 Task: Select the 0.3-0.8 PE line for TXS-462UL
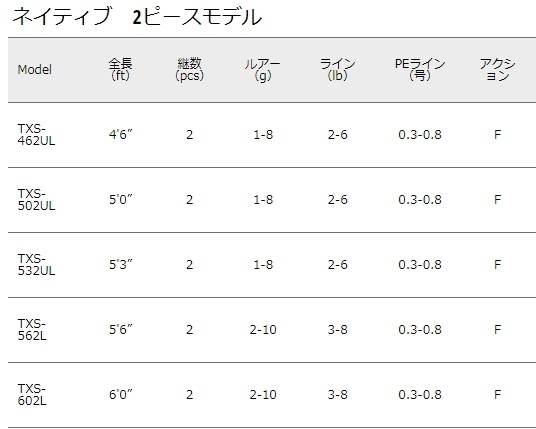tap(420, 135)
